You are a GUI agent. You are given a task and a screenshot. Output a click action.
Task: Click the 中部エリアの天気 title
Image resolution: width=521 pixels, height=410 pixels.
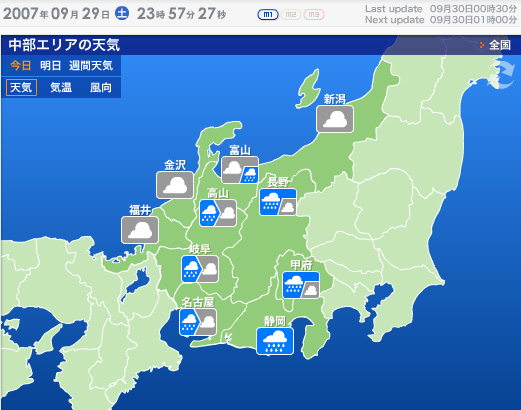coord(64,45)
